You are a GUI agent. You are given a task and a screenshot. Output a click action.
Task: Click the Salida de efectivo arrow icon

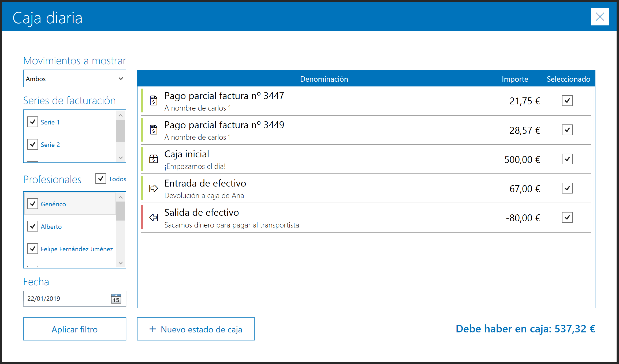pyautogui.click(x=154, y=218)
